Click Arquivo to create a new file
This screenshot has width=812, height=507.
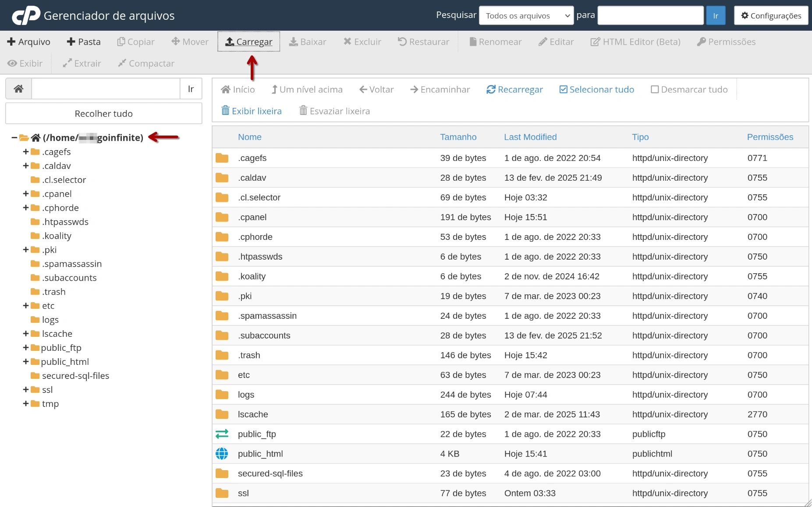click(28, 41)
